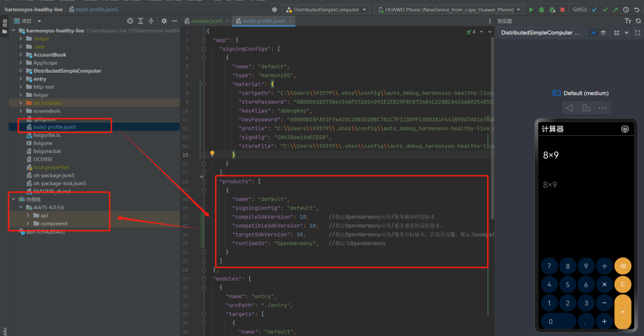Expand the DistributedSimpleComputer module folder
Image resolution: width=644 pixels, height=336 pixels.
point(20,70)
